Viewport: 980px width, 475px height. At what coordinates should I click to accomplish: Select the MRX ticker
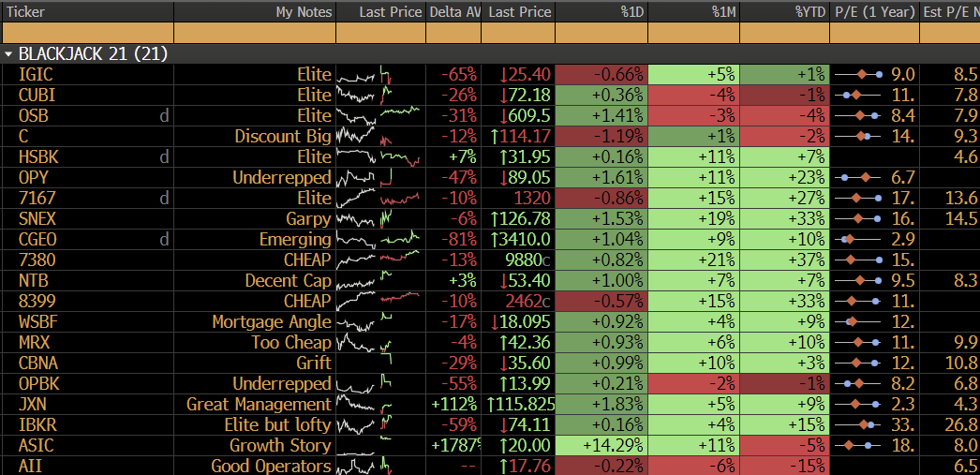click(34, 343)
